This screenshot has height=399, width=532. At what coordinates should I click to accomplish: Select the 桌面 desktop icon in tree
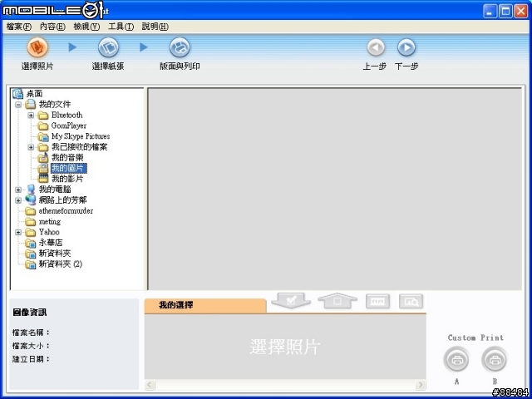pyautogui.click(x=17, y=94)
